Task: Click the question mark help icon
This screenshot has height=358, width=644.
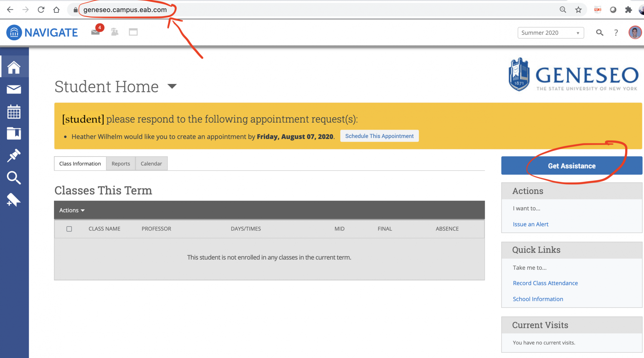Action: (616, 33)
